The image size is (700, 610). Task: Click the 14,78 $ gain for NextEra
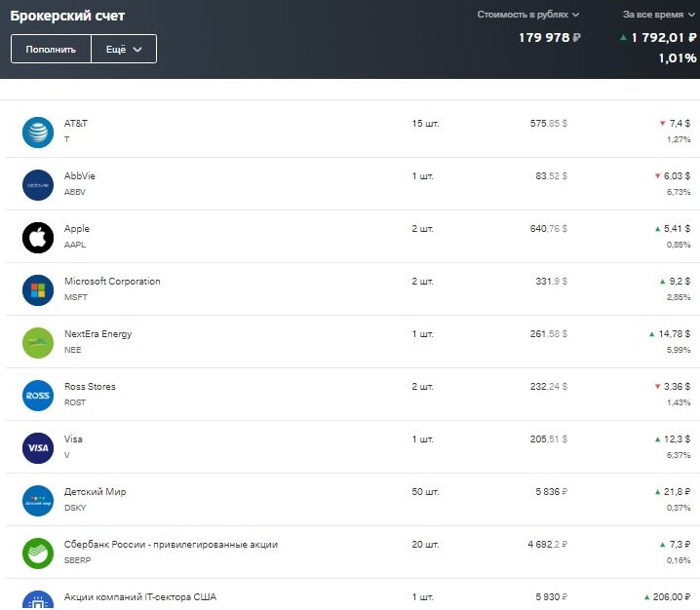(674, 334)
